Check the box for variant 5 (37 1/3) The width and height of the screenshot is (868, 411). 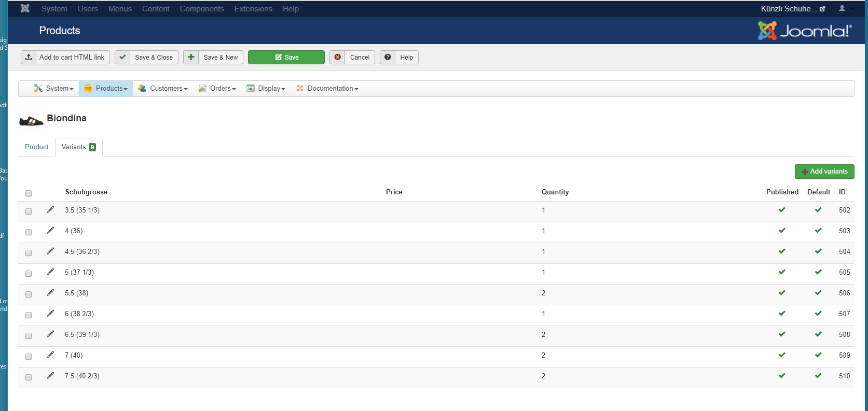coord(29,274)
